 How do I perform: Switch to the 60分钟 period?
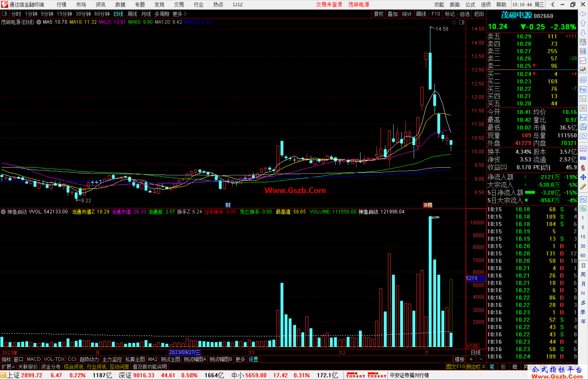tap(102, 14)
